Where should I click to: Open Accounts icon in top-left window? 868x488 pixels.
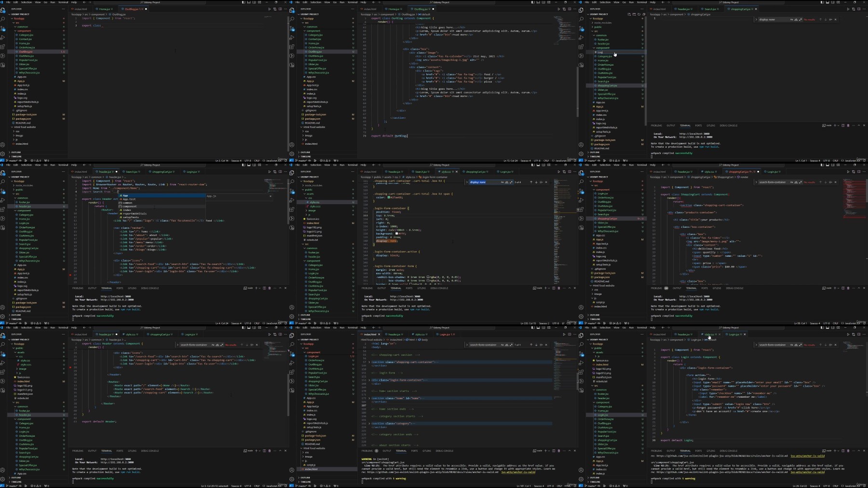click(3, 145)
